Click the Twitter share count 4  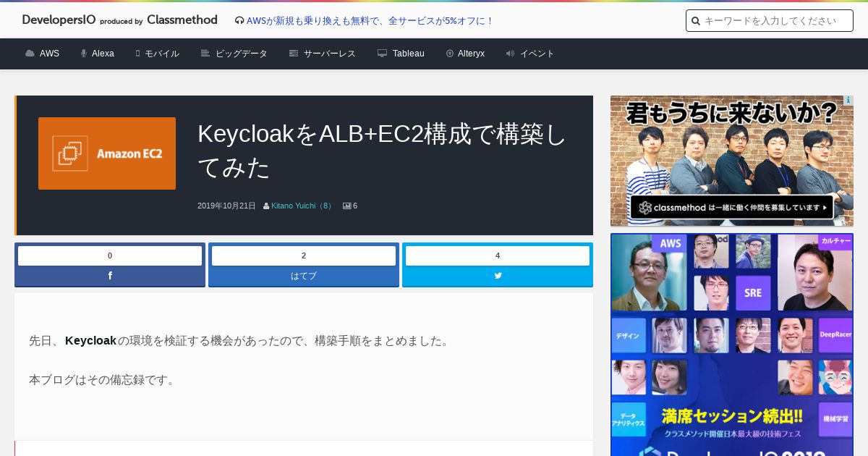pos(498,256)
